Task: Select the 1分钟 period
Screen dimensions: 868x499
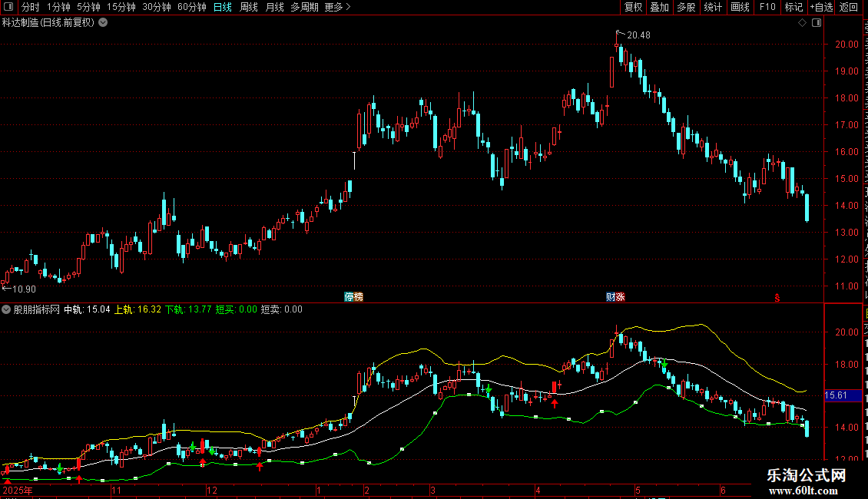Action: coord(58,7)
